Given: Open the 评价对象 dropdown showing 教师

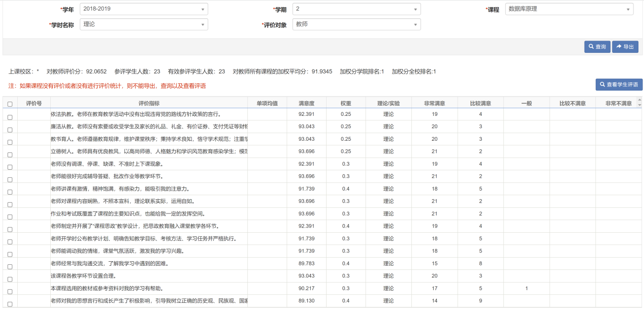Looking at the screenshot, I should click(357, 24).
